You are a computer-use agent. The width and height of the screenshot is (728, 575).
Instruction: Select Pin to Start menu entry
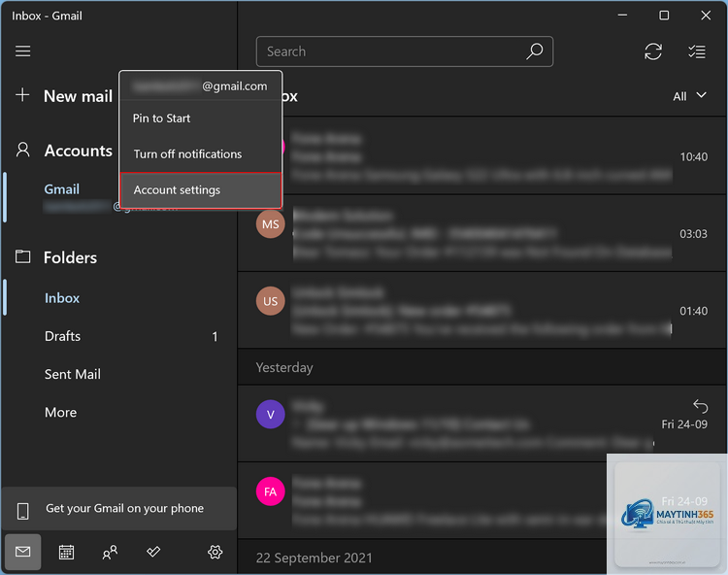[x=201, y=118]
